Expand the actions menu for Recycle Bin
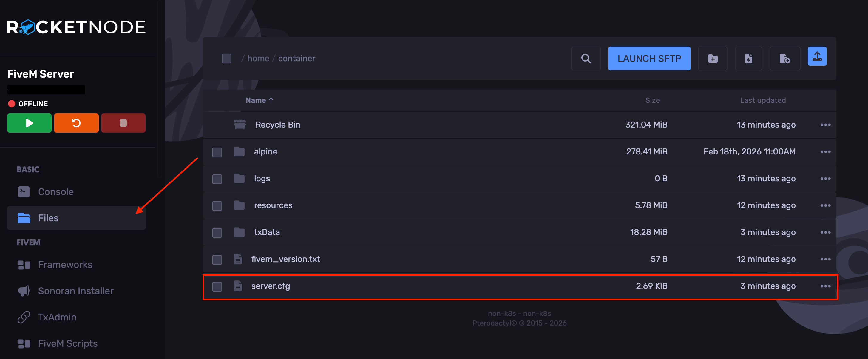868x359 pixels. click(825, 125)
